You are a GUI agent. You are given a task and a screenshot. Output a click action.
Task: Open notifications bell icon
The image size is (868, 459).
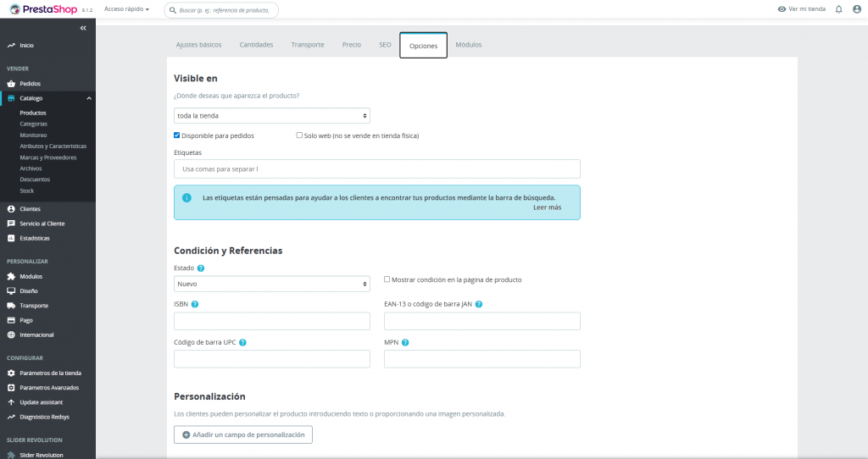tap(838, 9)
